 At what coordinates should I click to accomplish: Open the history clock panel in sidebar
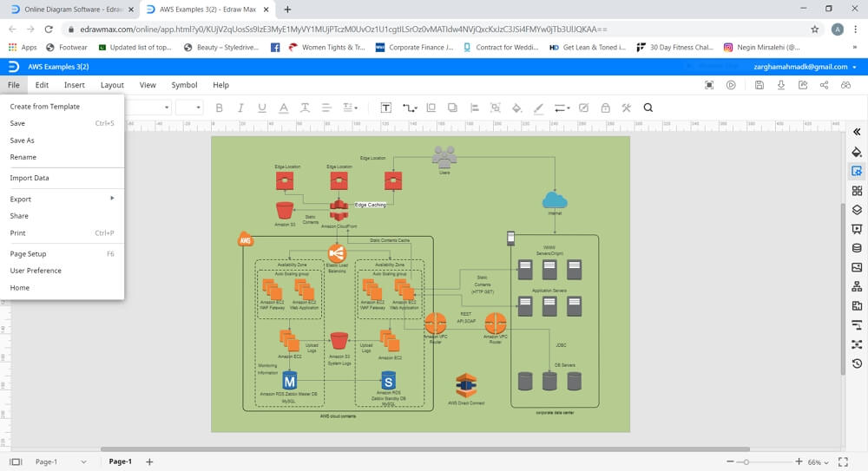857,363
